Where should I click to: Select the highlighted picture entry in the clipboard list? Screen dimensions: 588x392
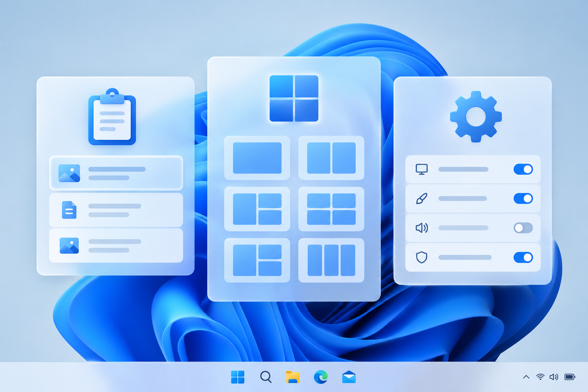pos(116,173)
